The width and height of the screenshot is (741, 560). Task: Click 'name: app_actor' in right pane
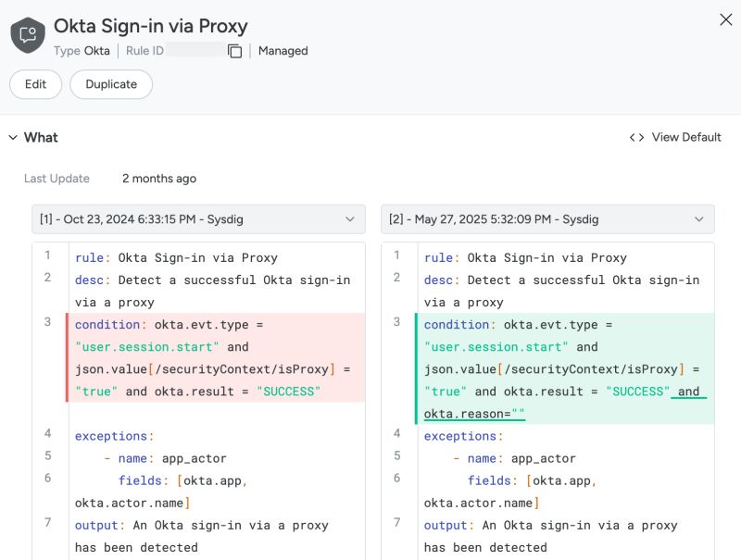tap(521, 458)
